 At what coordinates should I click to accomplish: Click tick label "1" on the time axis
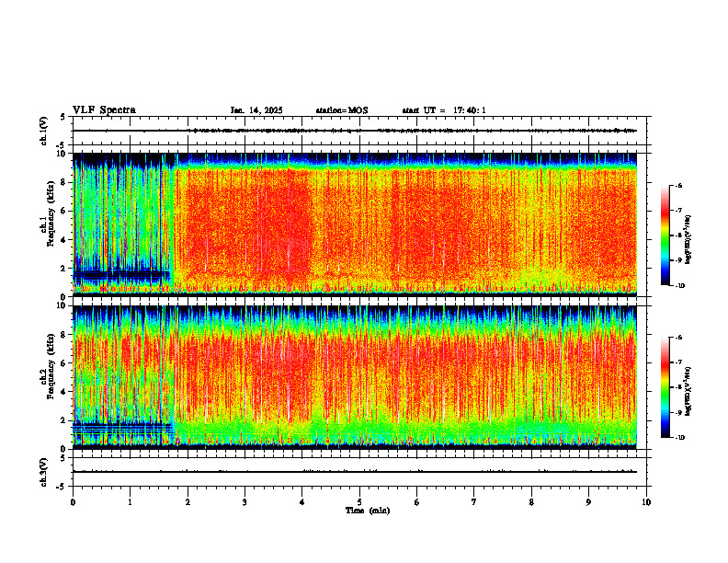tap(130, 502)
